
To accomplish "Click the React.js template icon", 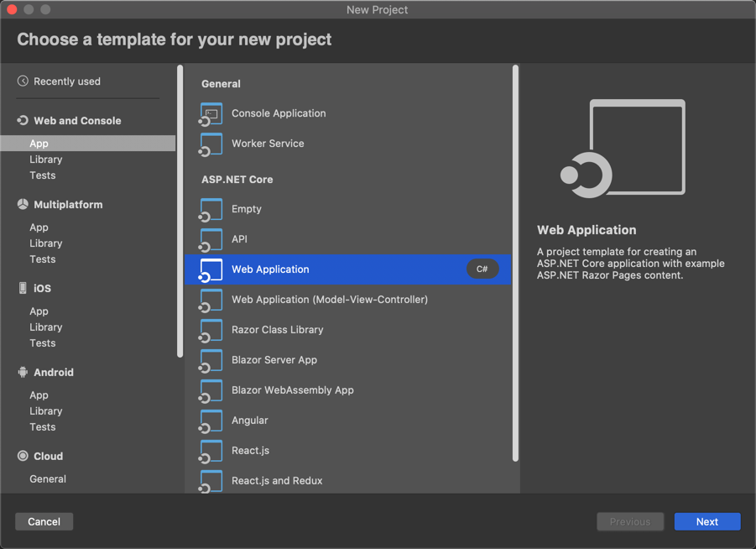I will tap(210, 451).
